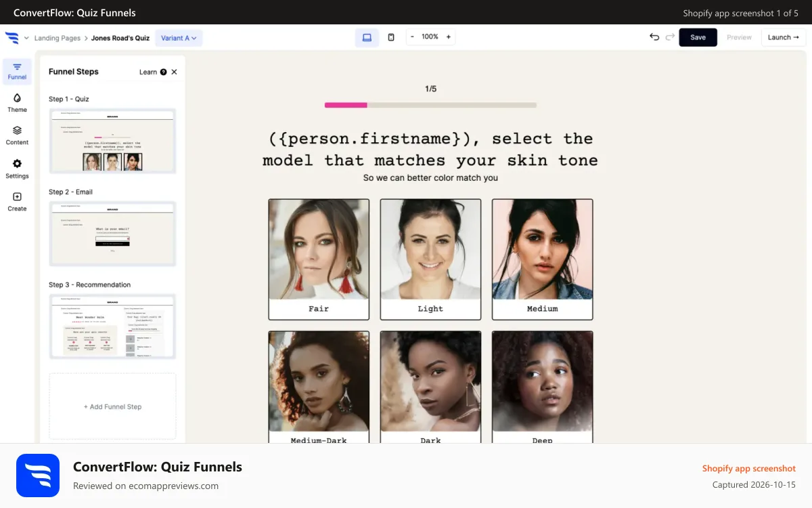Open the Theme sidebar tab
This screenshot has width=812, height=508.
pyautogui.click(x=17, y=104)
